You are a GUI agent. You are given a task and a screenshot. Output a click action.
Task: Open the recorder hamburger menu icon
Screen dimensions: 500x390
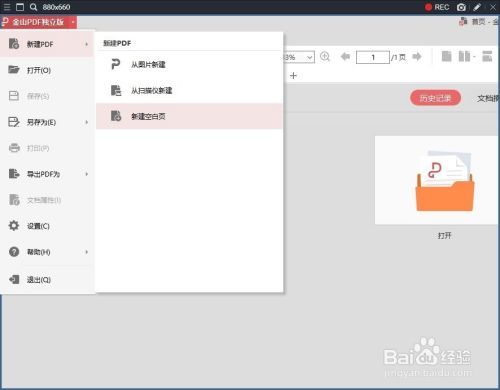6,7
